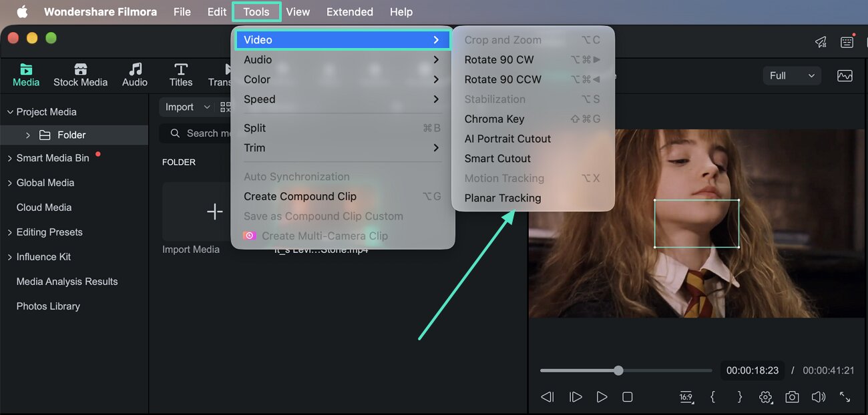Click the FOLDER heading text

[179, 162]
